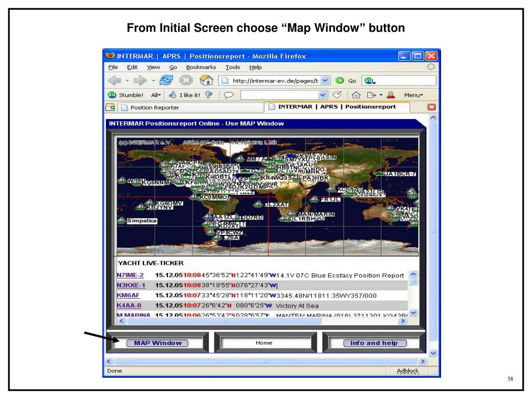The height and width of the screenshot is (399, 532).
Task: Click the ticker horizontal scroll left arrow
Action: (x=122, y=321)
